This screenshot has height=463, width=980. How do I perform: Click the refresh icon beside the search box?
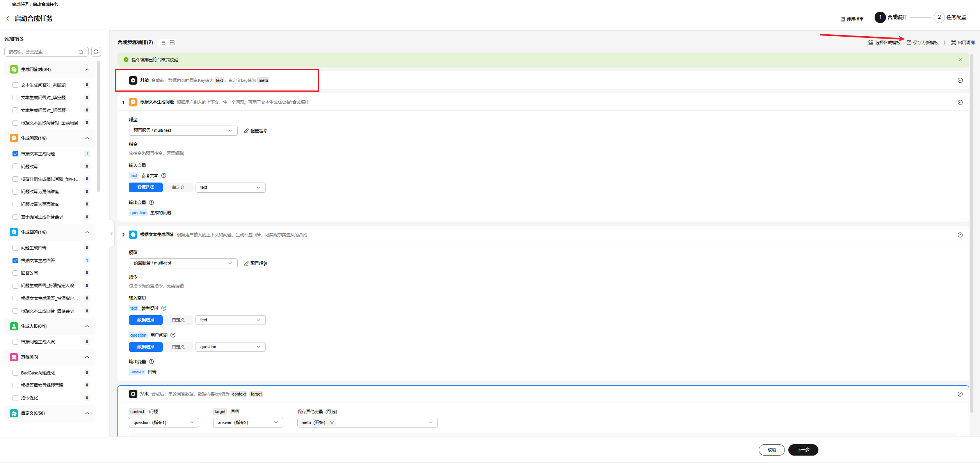[x=96, y=52]
